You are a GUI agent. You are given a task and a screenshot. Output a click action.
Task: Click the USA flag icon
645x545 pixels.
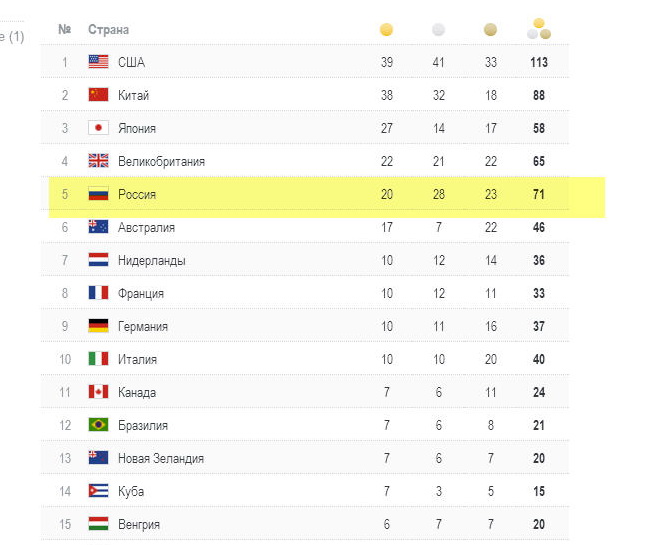(x=98, y=62)
